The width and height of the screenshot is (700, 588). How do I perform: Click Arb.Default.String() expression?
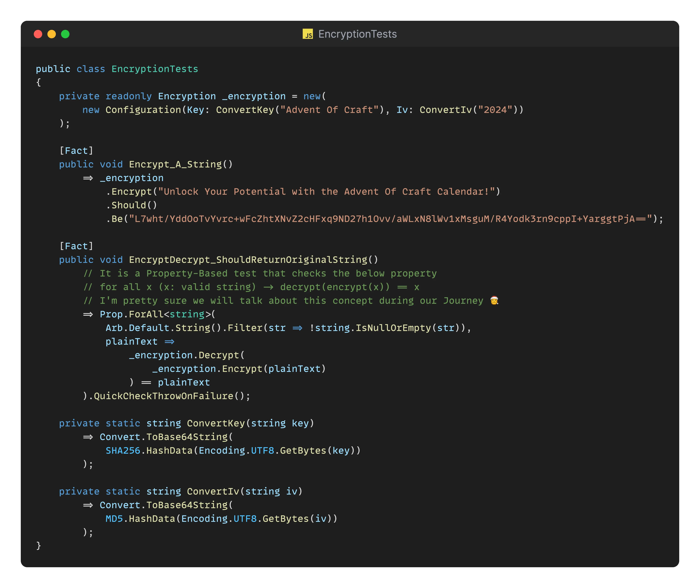(x=163, y=328)
